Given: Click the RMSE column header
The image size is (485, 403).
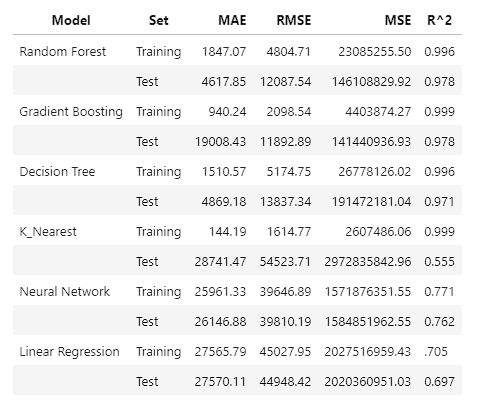Looking at the screenshot, I should coord(294,20).
